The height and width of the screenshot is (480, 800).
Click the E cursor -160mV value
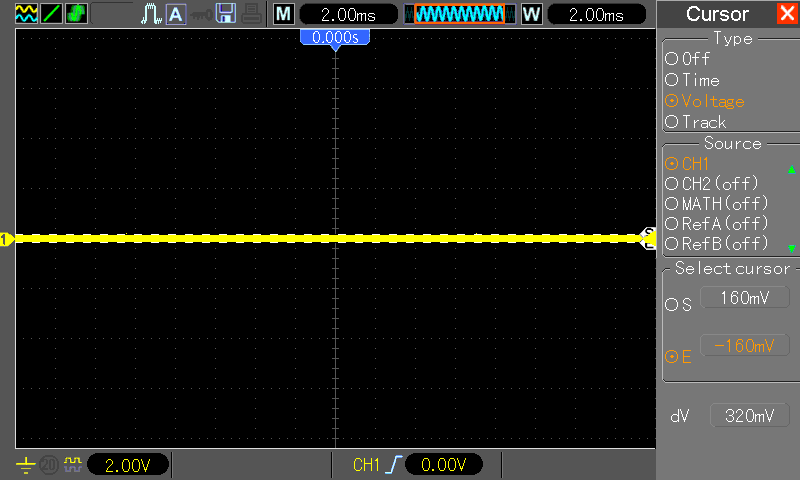click(x=744, y=346)
